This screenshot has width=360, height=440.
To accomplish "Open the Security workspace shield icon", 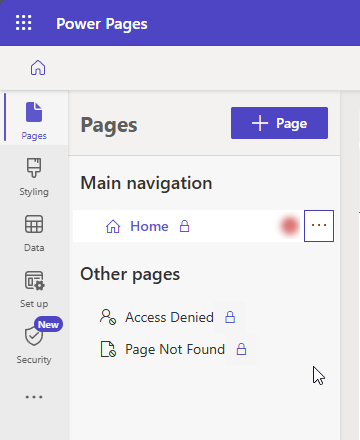I will [34, 336].
